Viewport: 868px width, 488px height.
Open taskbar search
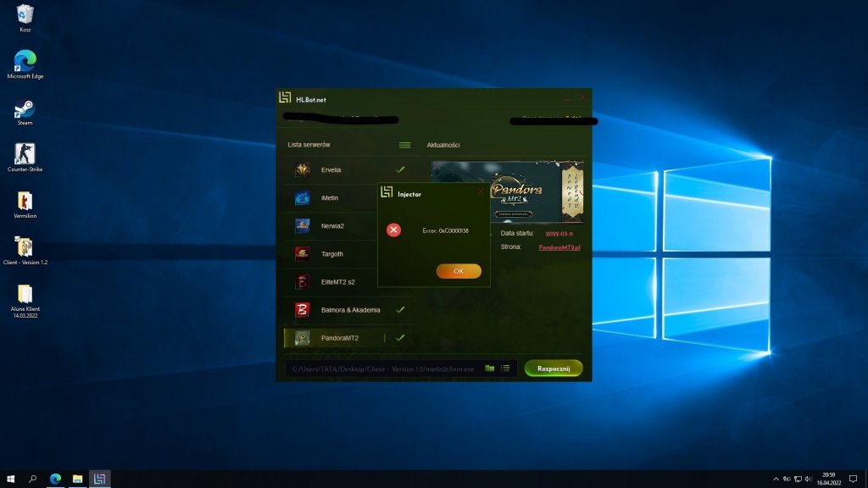(x=33, y=479)
